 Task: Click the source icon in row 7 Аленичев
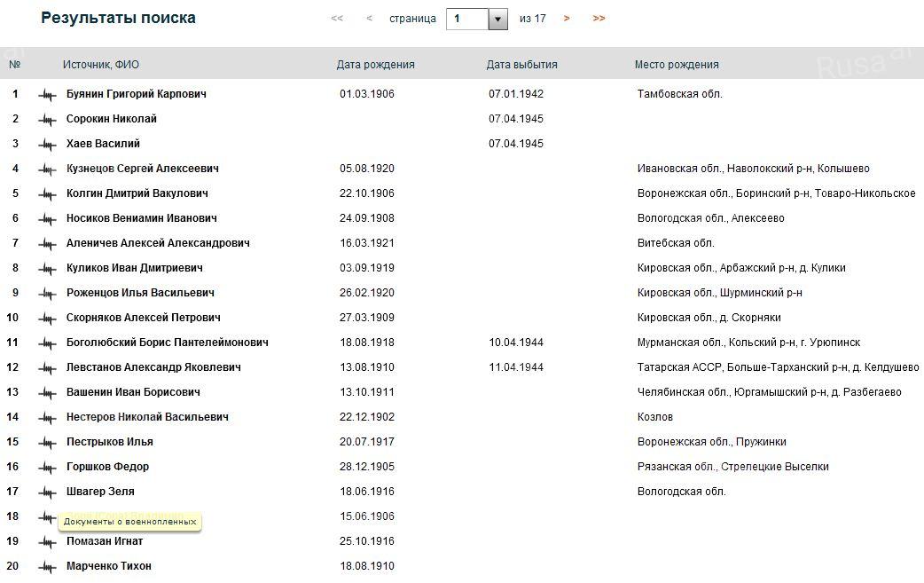(47, 243)
